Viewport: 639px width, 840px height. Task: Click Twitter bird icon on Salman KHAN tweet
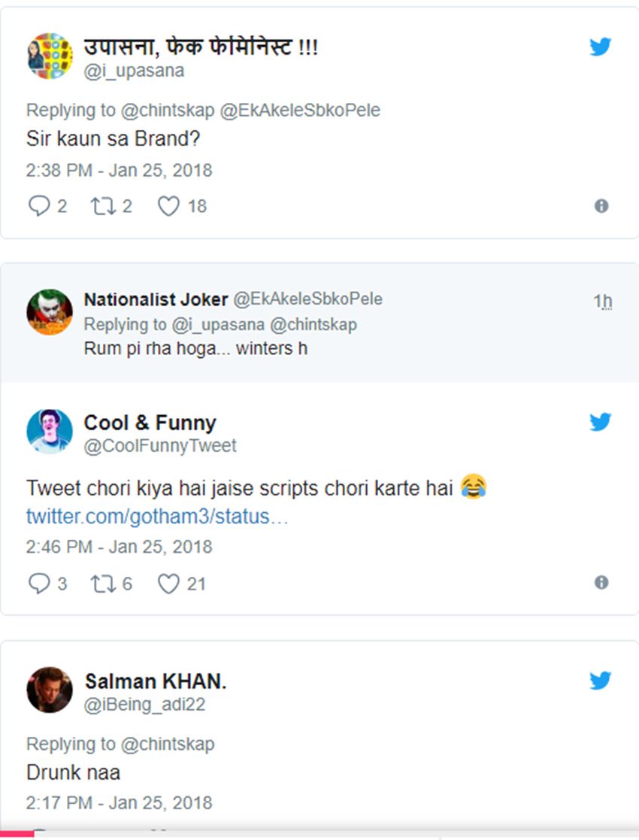(600, 681)
